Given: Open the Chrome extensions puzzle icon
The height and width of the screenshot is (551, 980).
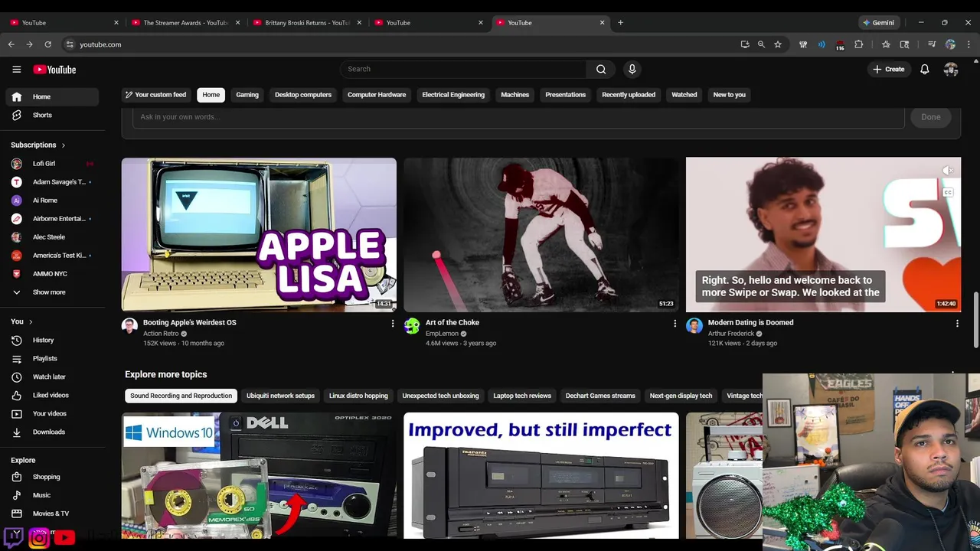Looking at the screenshot, I should point(858,44).
